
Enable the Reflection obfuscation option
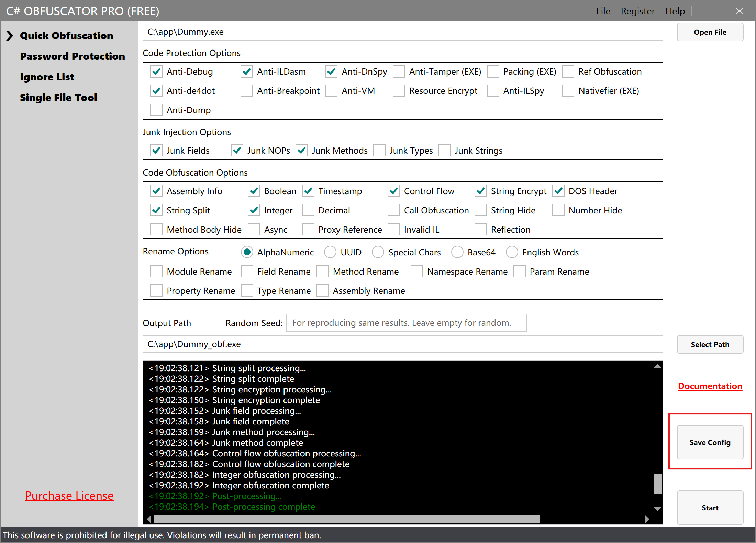(480, 229)
